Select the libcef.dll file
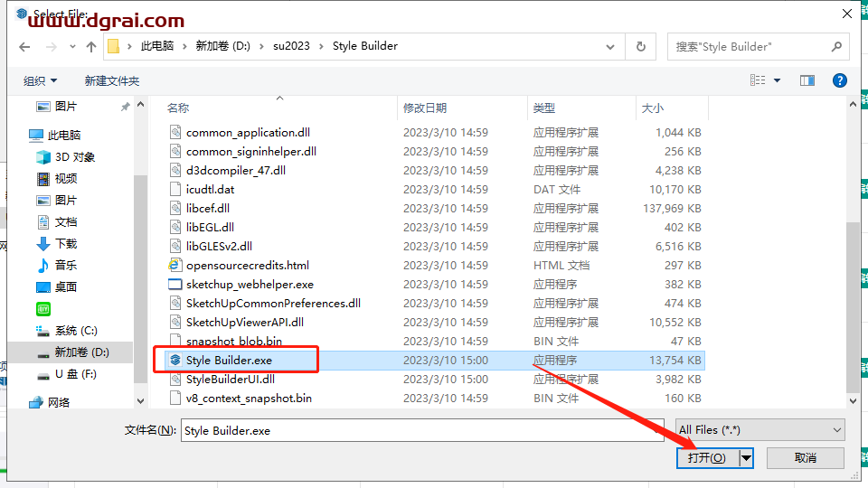 208,209
